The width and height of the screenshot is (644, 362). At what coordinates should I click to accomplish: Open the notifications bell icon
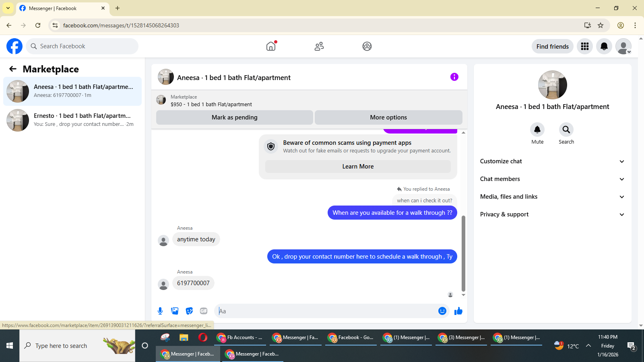coord(604,46)
